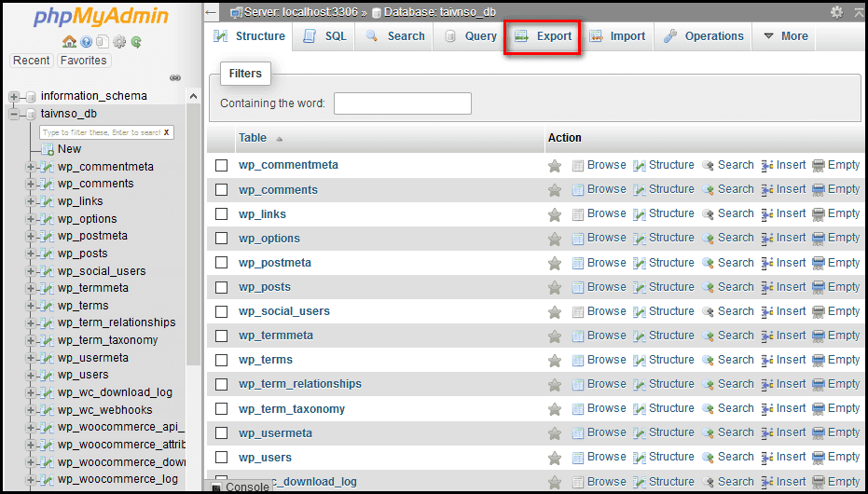This screenshot has width=868, height=494.
Task: Open Structure for wp_links table
Action: [x=663, y=213]
